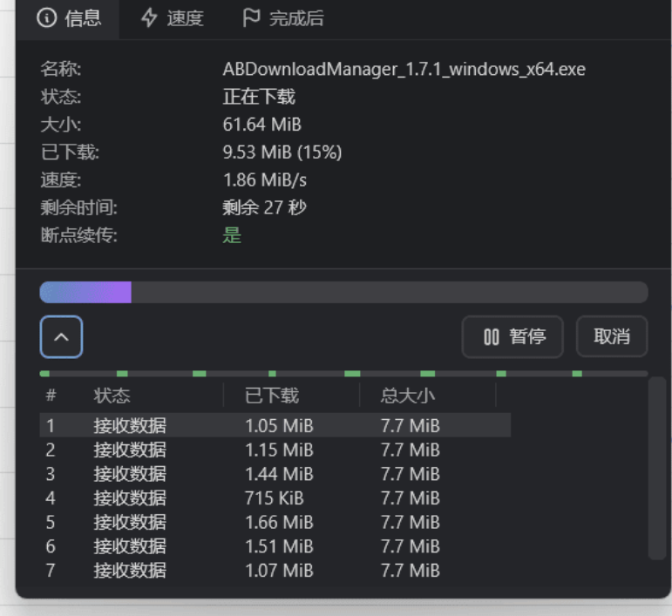Click the lightning bolt icon on 速度 tab
The image size is (672, 616).
150,18
